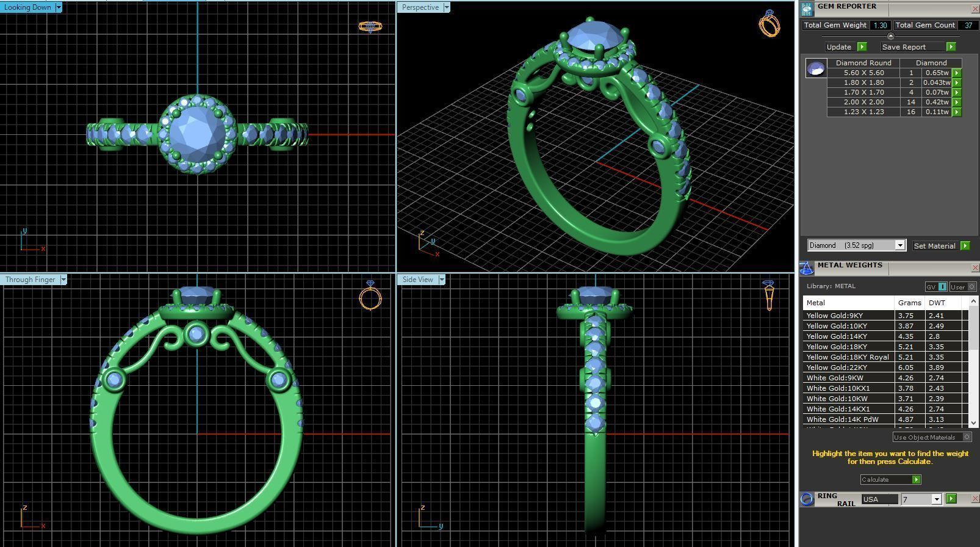Select Yellow Gold:14KY row
Screen dimensions: 980x547
pyautogui.click(x=885, y=336)
